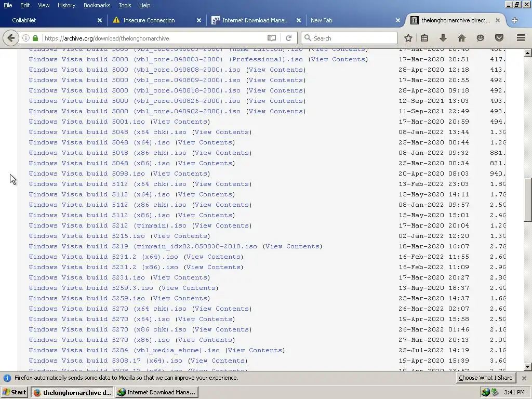This screenshot has height=399, width=532.
Task: Close the Insecure Connection tab
Action: click(x=199, y=20)
